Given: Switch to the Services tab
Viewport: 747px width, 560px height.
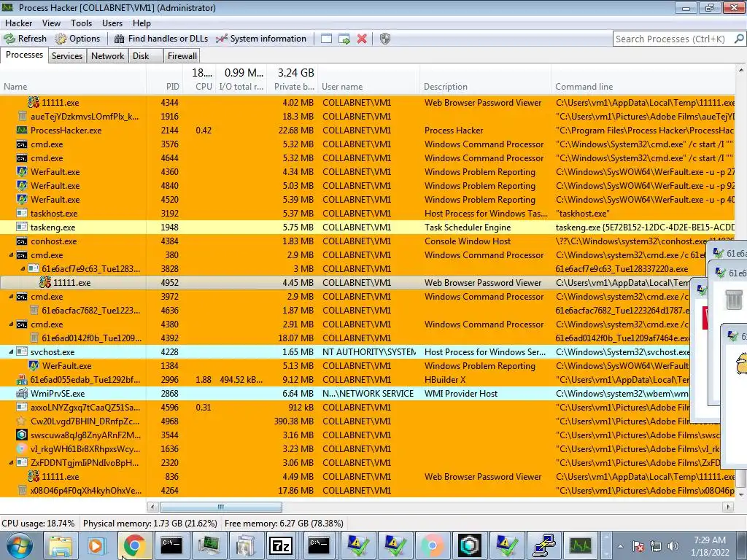Looking at the screenshot, I should [x=66, y=55].
